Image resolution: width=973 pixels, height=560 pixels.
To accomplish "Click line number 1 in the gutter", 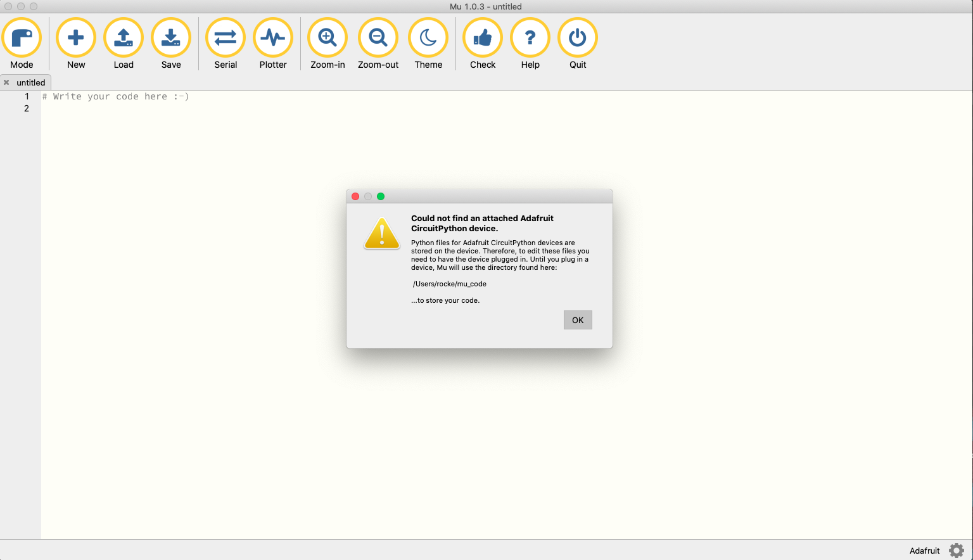I will click(x=27, y=96).
